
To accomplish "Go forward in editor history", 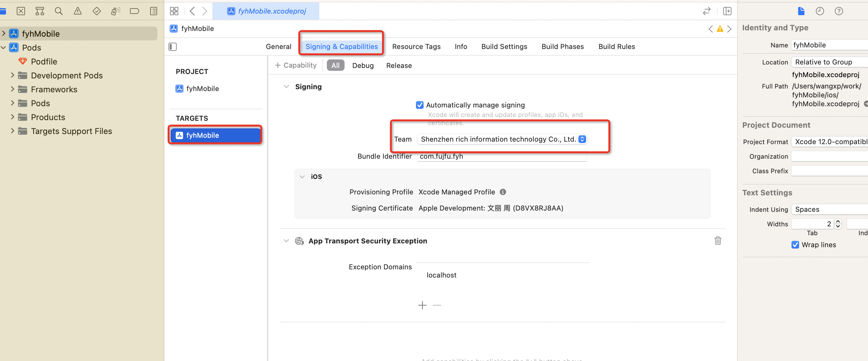I will [x=205, y=11].
